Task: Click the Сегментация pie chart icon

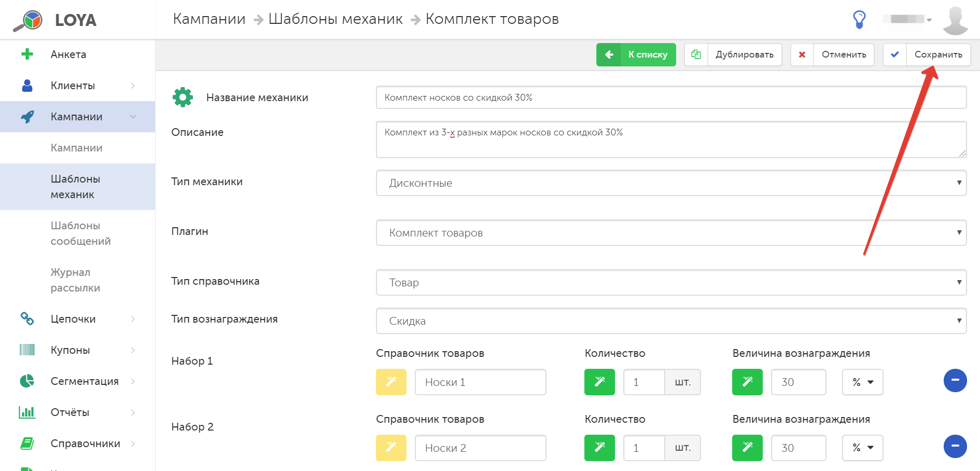Action: 27,381
